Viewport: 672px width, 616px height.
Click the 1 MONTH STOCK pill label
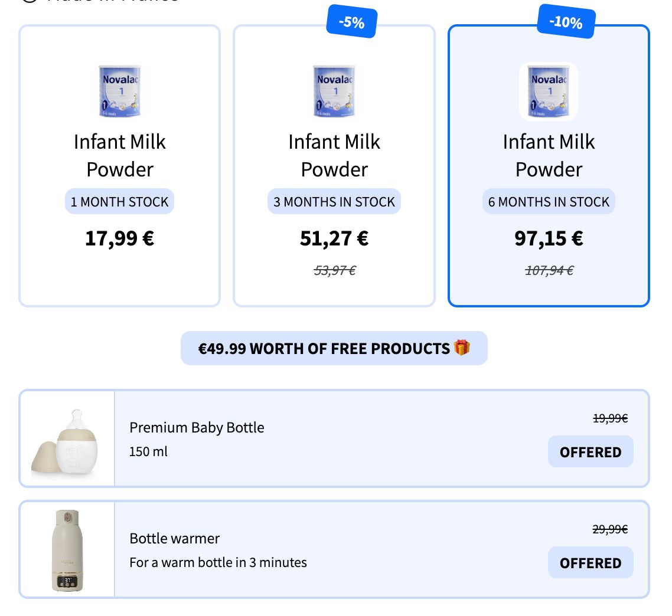[119, 201]
